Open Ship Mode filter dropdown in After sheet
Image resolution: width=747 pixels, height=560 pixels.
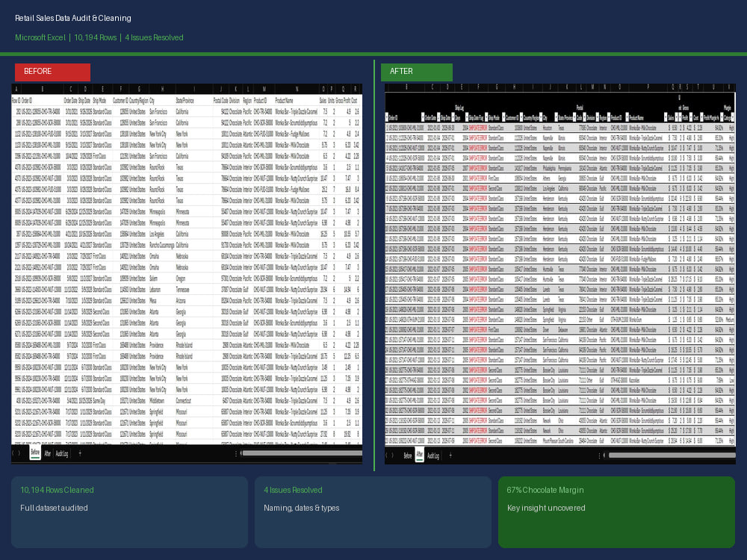click(503, 117)
